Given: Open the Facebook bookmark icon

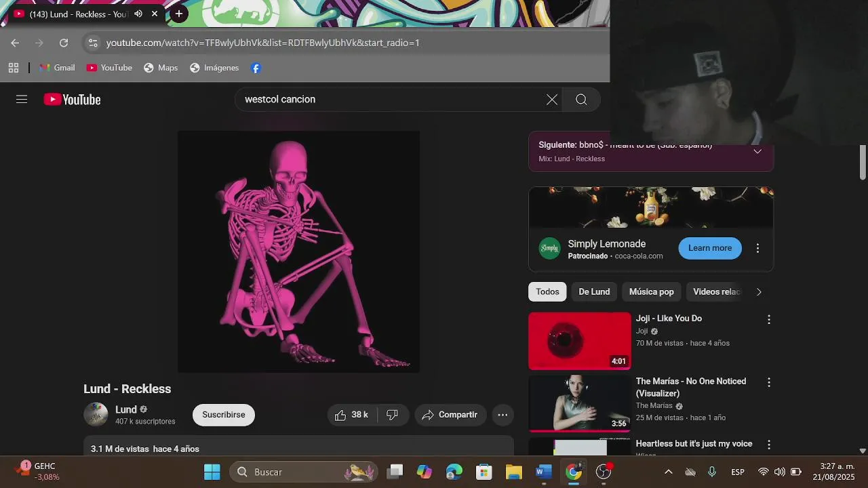Looking at the screenshot, I should [256, 68].
